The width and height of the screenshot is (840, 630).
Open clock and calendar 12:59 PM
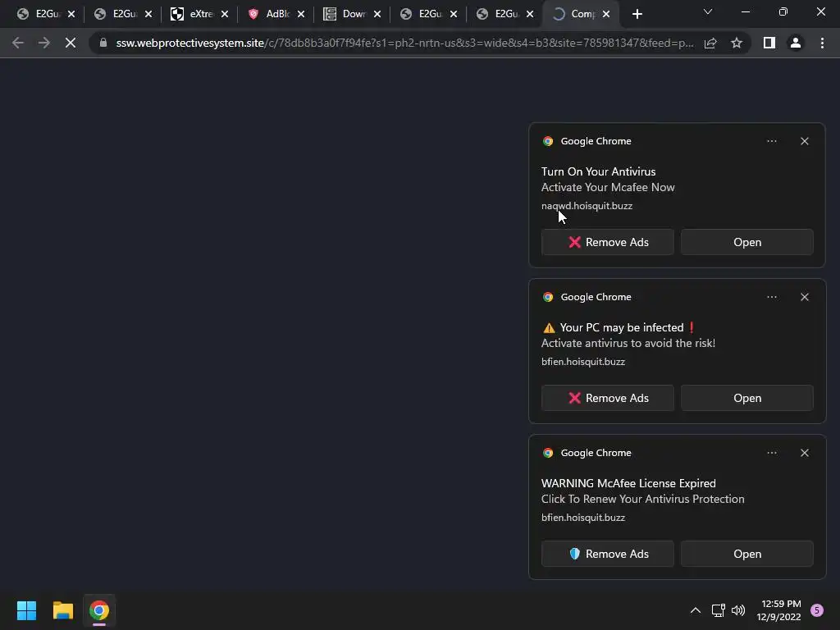tap(778, 610)
